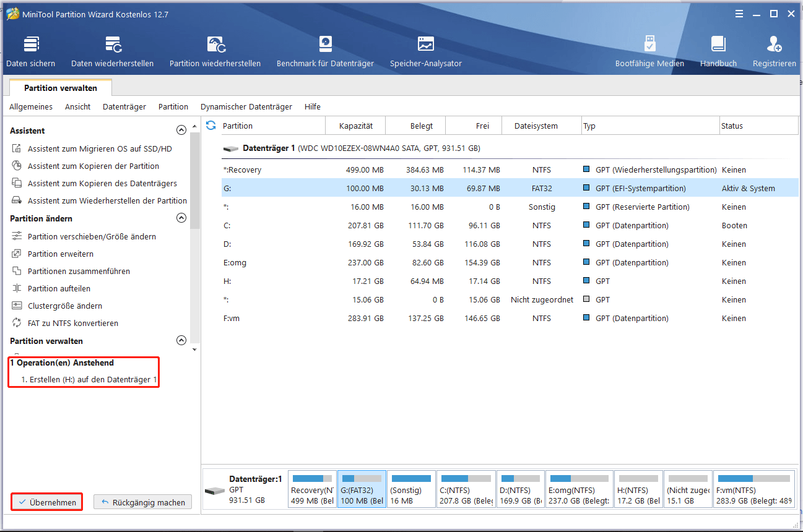Click Recovery block in disk map
Screen dimensions: 803x532
313,489
